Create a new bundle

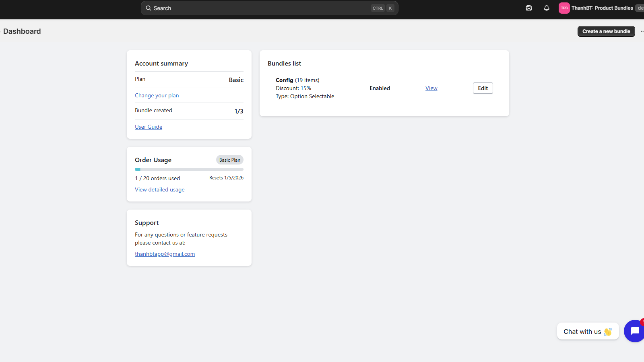click(606, 31)
